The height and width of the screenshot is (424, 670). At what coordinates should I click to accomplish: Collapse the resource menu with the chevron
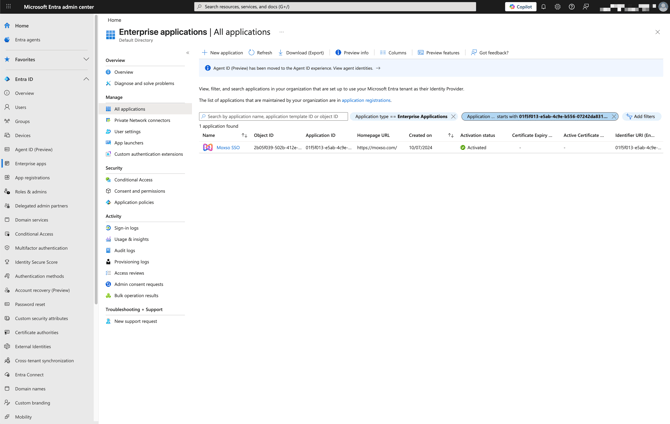tap(187, 53)
